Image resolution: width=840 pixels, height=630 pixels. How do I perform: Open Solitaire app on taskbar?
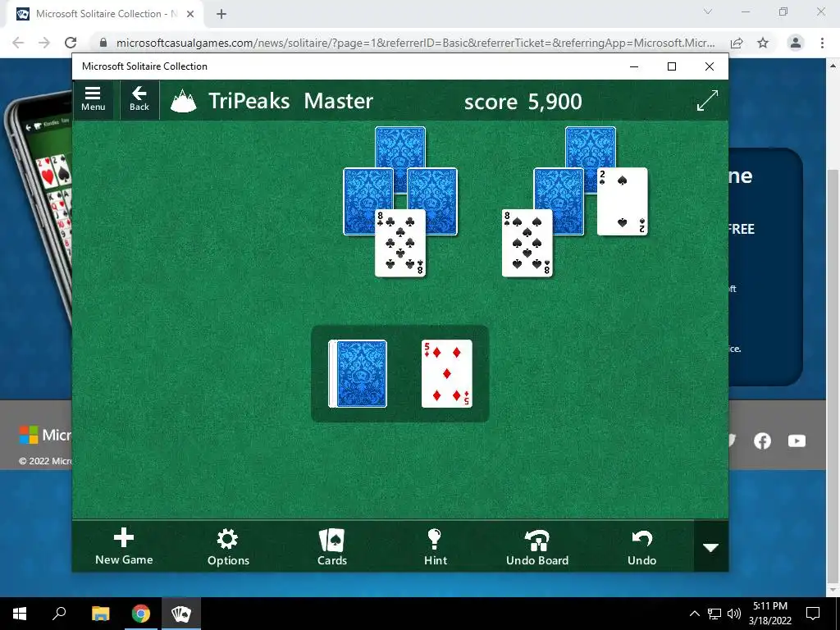point(181,614)
